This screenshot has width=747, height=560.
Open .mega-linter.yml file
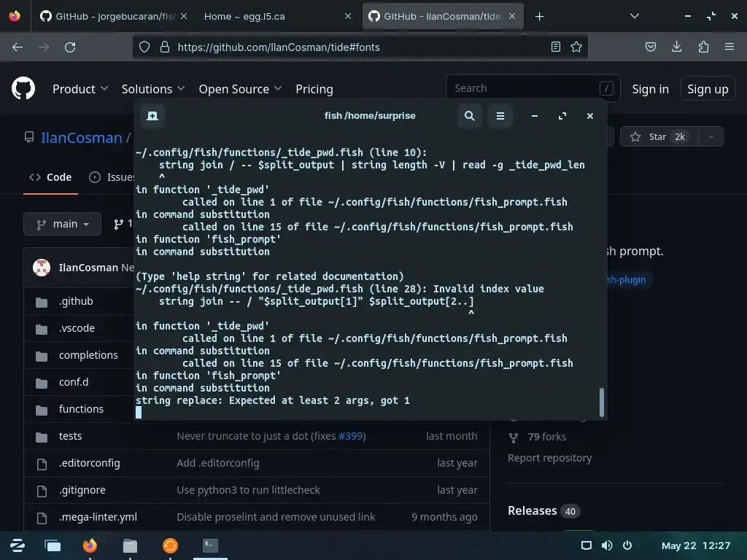[x=98, y=517]
